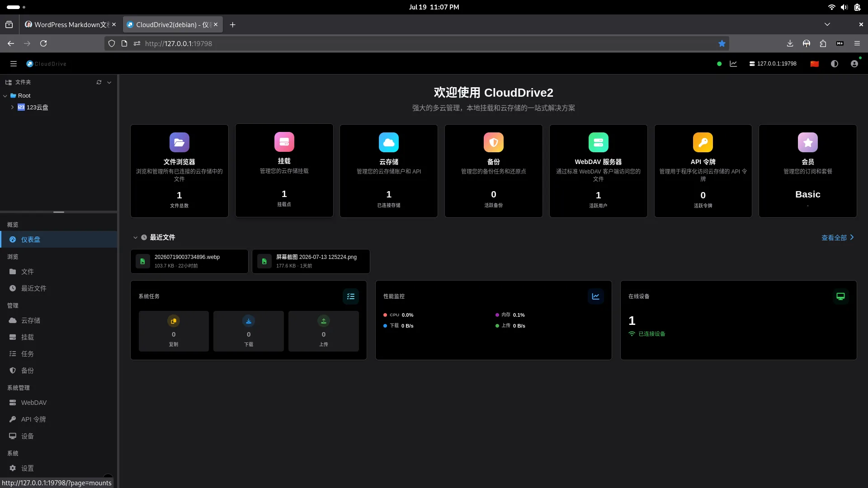The image size is (868, 488).
Task: Open the tracking protection shield icon
Action: (x=112, y=43)
